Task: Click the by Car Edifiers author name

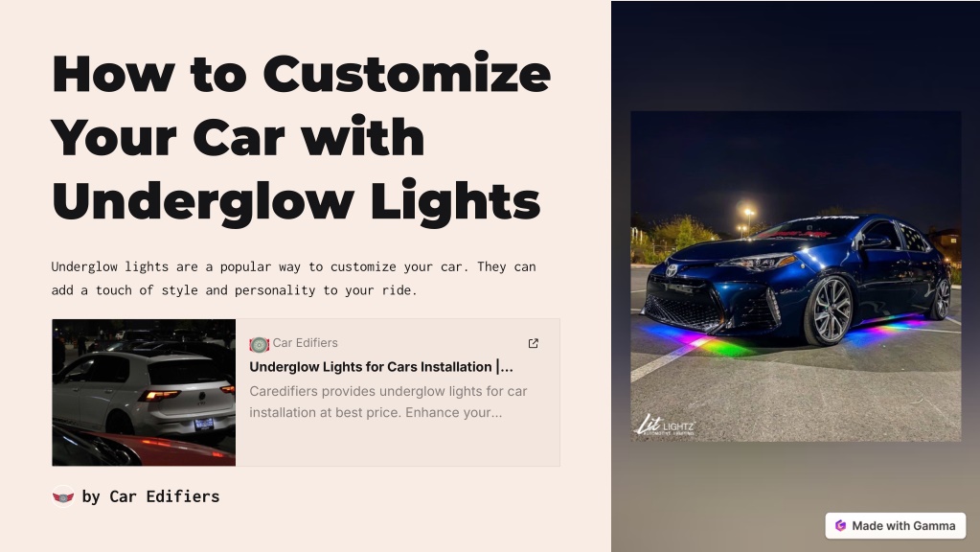Action: coord(150,496)
